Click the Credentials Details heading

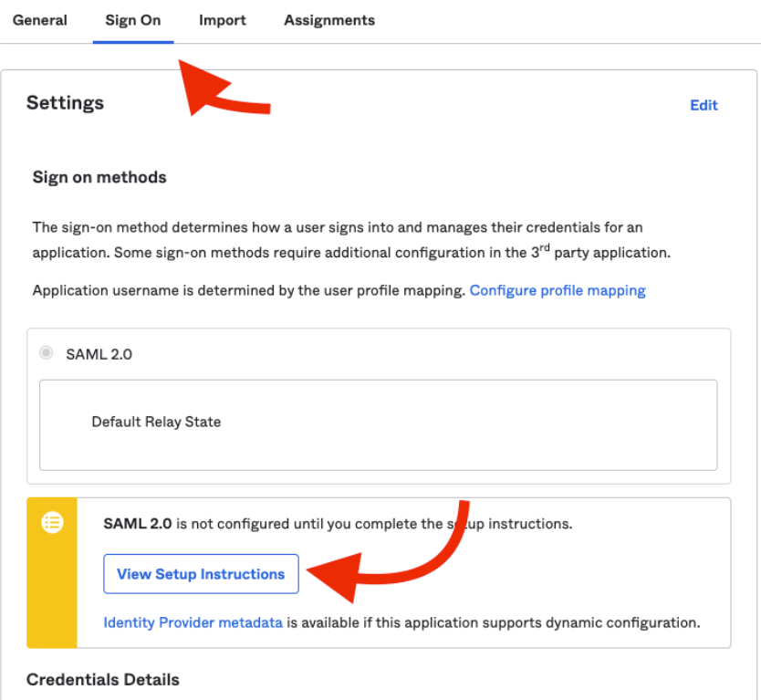[103, 679]
